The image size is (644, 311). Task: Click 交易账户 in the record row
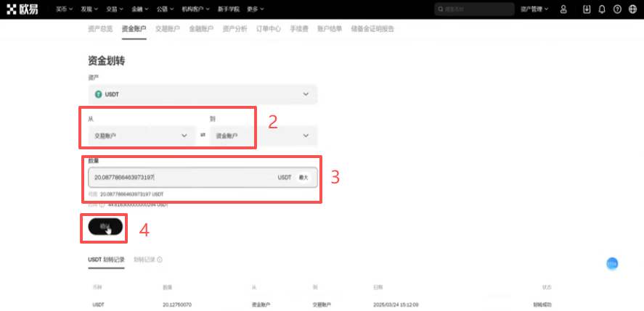click(x=322, y=305)
